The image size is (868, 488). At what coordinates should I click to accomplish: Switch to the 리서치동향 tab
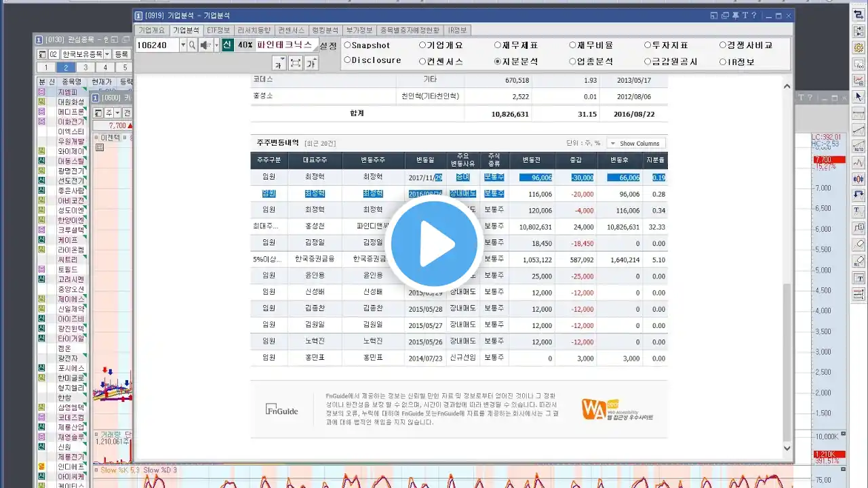click(254, 30)
